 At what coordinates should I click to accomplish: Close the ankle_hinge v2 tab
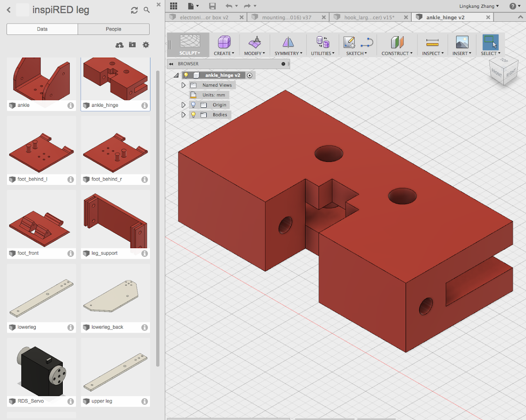pos(488,17)
